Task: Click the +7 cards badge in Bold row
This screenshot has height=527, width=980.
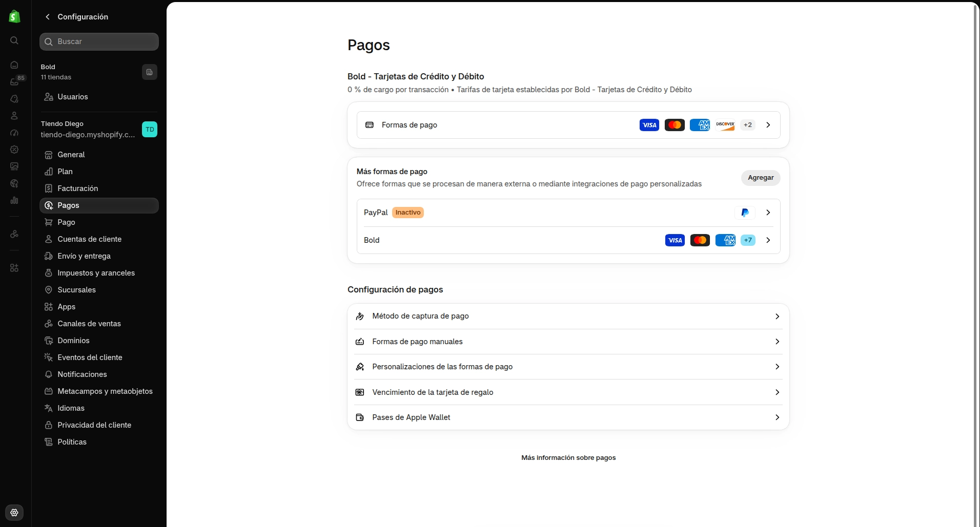Action: tap(748, 240)
